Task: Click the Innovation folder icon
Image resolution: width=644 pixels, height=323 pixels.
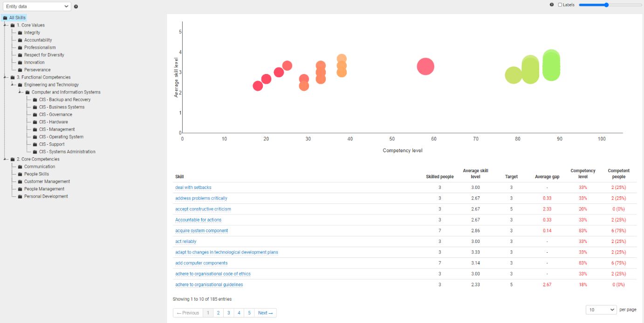Action: pyautogui.click(x=20, y=62)
